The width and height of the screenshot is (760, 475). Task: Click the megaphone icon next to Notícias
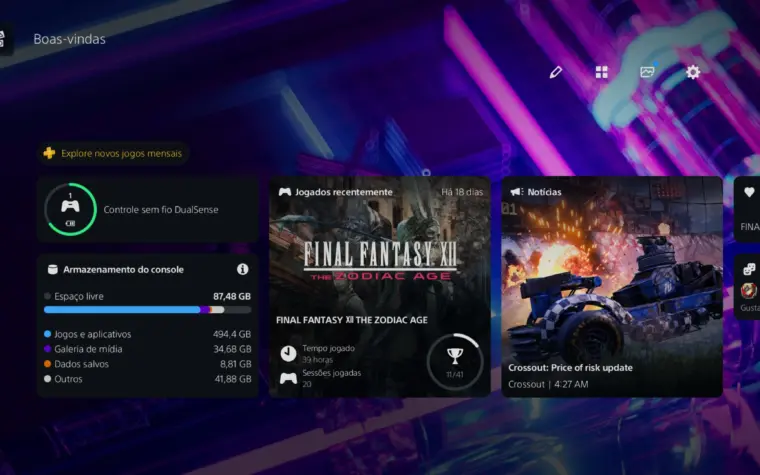point(517,192)
